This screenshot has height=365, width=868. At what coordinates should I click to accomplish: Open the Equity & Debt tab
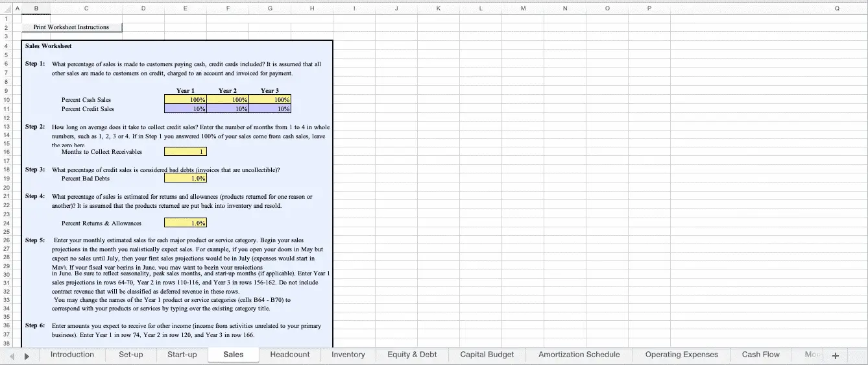coord(412,355)
